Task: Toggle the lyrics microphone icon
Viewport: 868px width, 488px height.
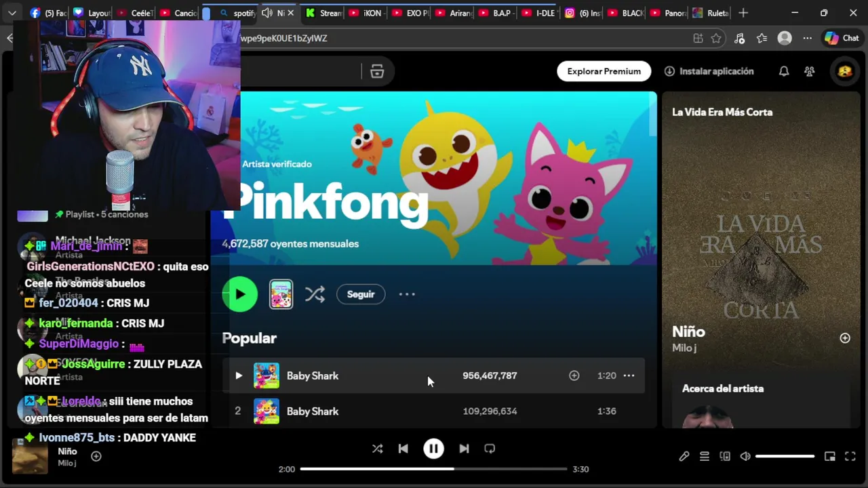Action: point(684,456)
